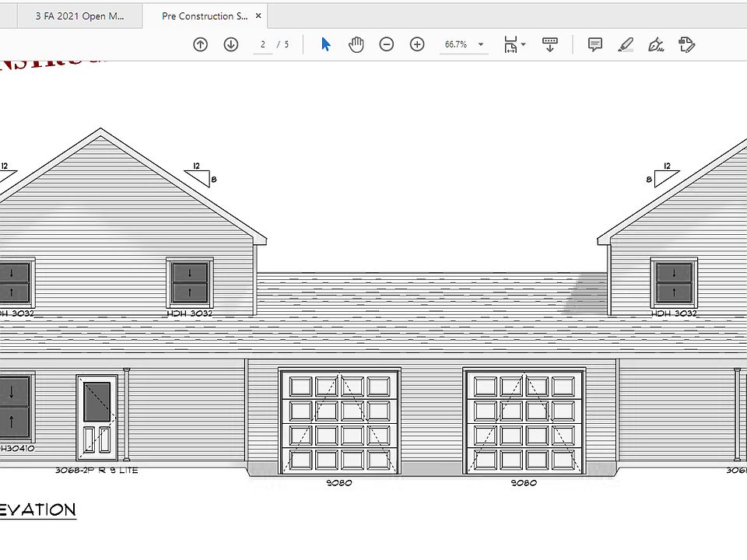Viewport: 747px width, 560px height.
Task: Click the 66.7% zoom value field
Action: (456, 44)
